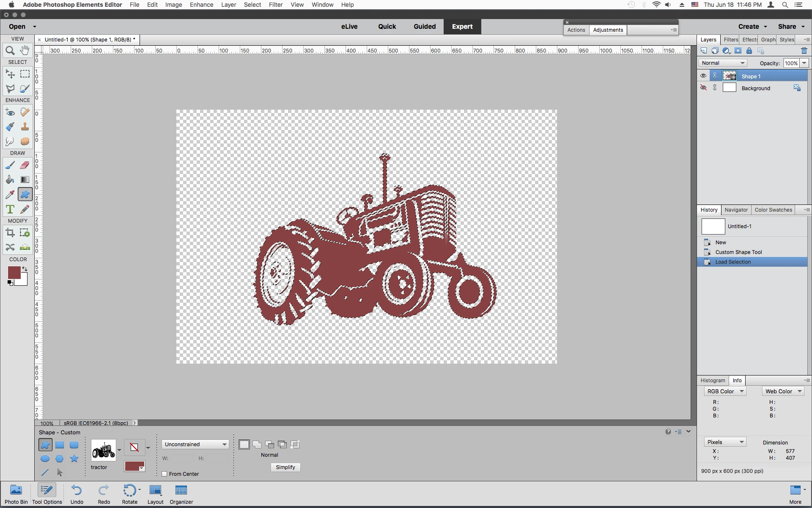Image resolution: width=812 pixels, height=508 pixels.
Task: Open the Filter menu
Action: click(x=275, y=5)
